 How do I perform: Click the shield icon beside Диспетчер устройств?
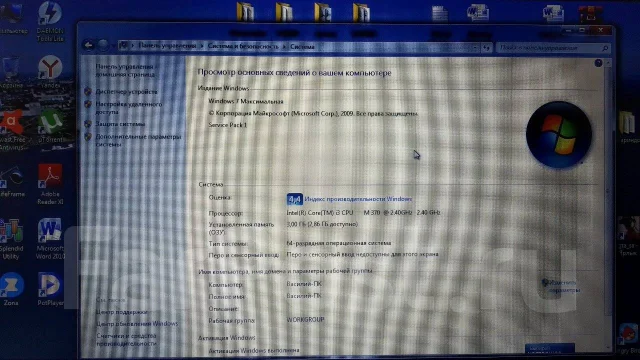click(x=88, y=91)
